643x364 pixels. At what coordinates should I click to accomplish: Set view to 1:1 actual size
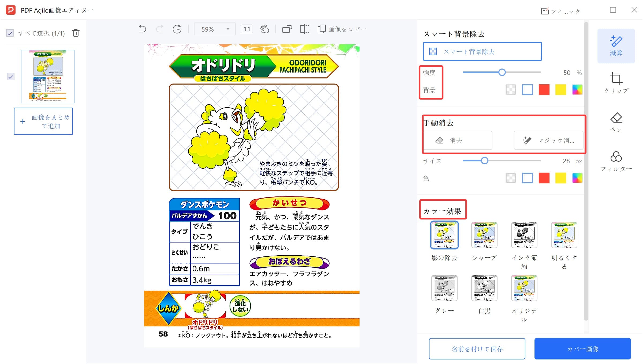(x=246, y=29)
